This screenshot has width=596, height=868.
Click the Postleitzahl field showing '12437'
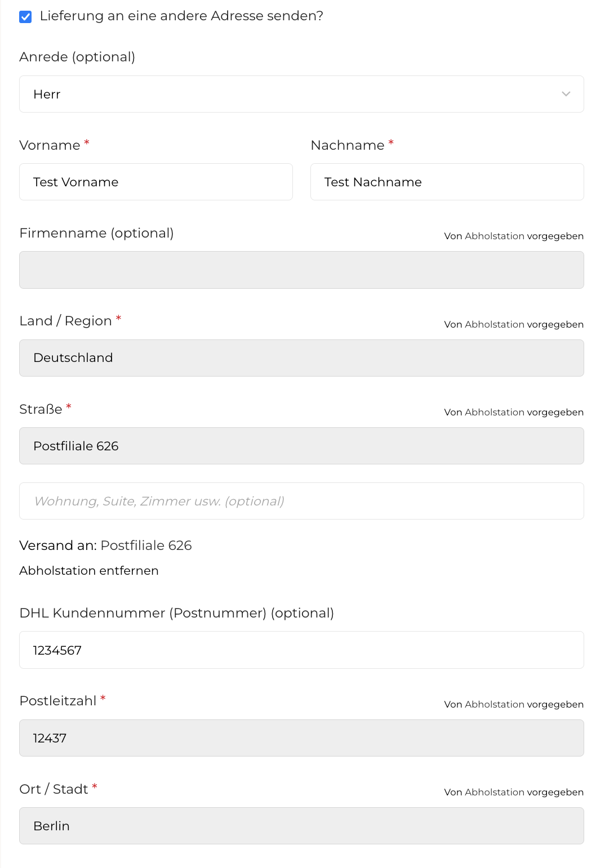coord(301,738)
